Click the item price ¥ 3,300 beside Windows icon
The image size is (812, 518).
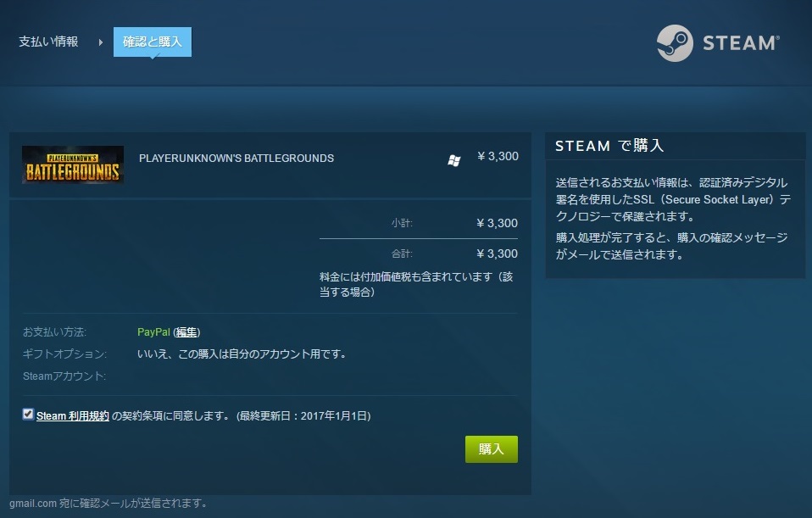tap(498, 157)
